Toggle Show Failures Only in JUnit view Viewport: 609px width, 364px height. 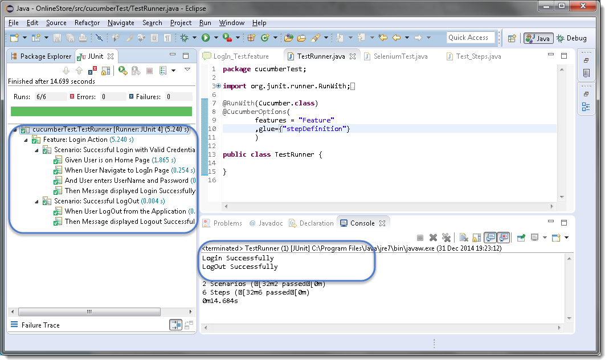92,71
